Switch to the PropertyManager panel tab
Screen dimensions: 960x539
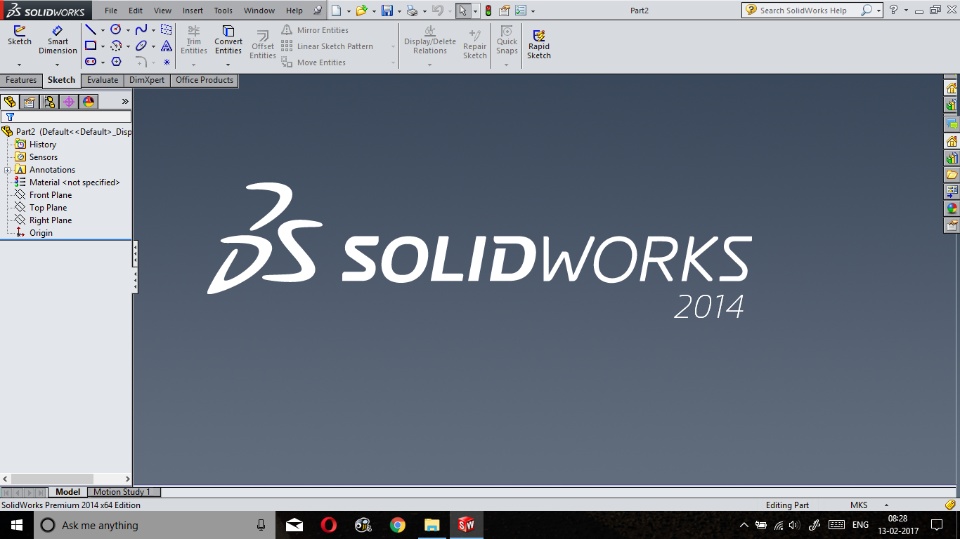pos(29,102)
